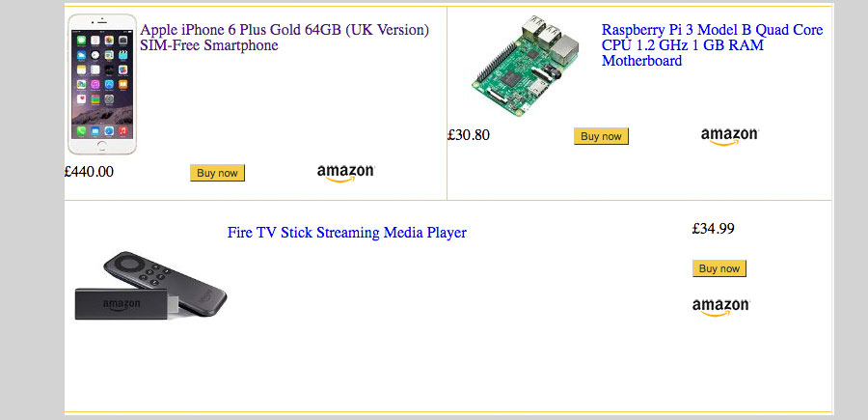Click the Amazon logo under the iPhone listing
The height and width of the screenshot is (420, 868).
click(346, 174)
